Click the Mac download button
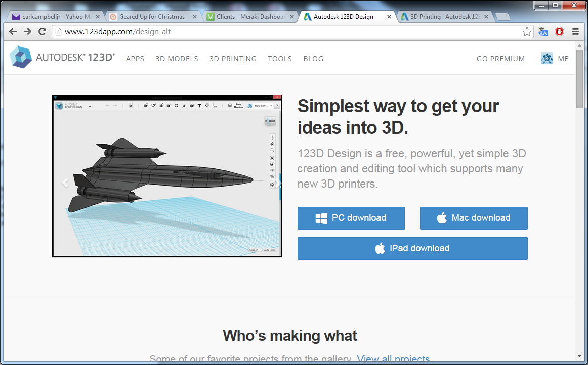This screenshot has height=365, width=588. click(x=474, y=218)
